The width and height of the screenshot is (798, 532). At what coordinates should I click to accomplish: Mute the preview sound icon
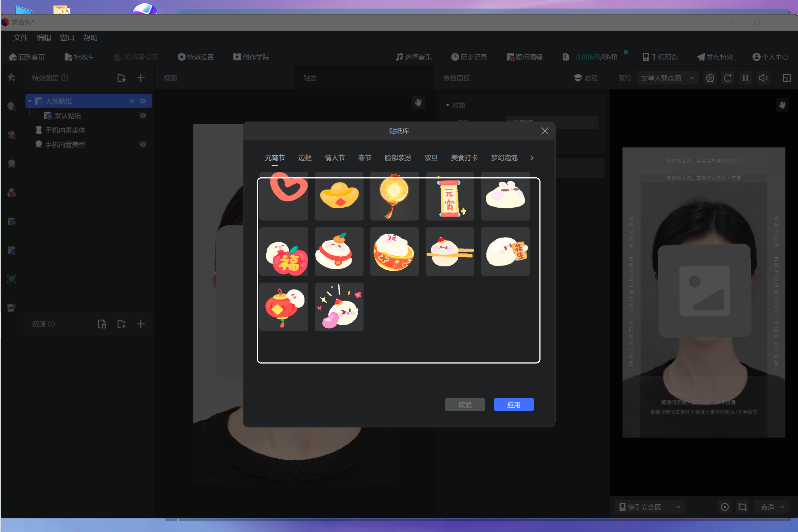pyautogui.click(x=763, y=78)
